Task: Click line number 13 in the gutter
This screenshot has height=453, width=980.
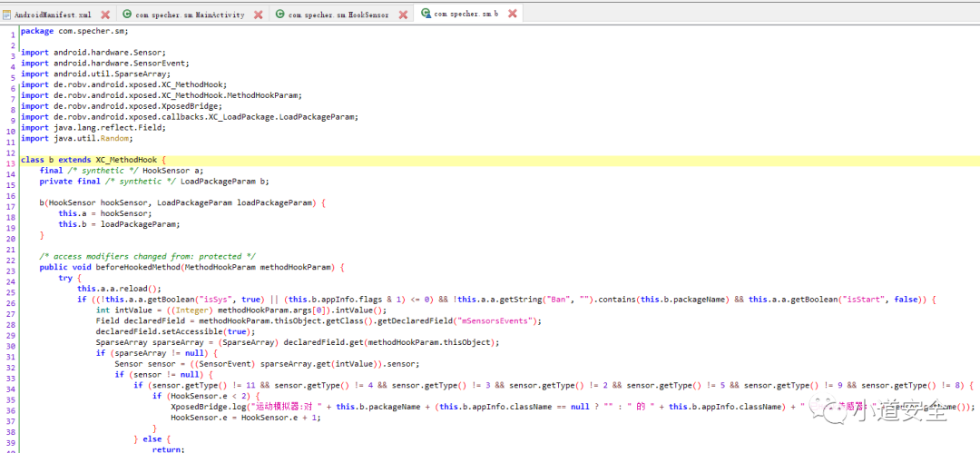Action: (11, 163)
